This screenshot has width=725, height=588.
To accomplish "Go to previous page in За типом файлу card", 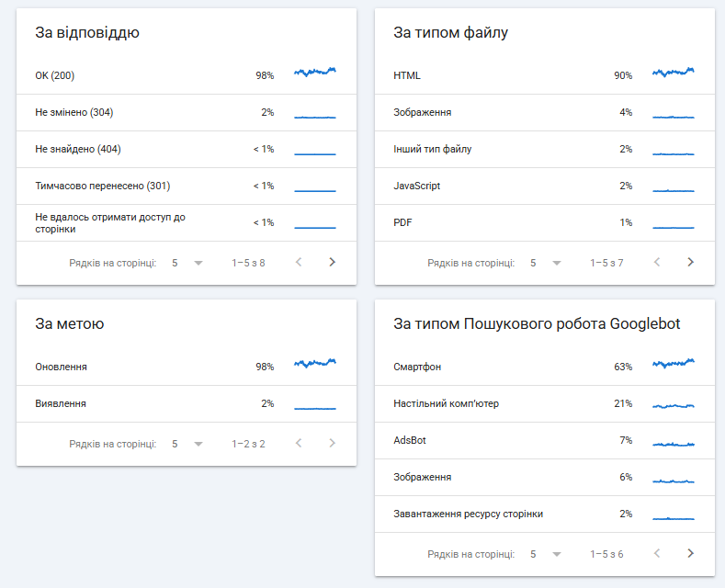I will (657, 262).
